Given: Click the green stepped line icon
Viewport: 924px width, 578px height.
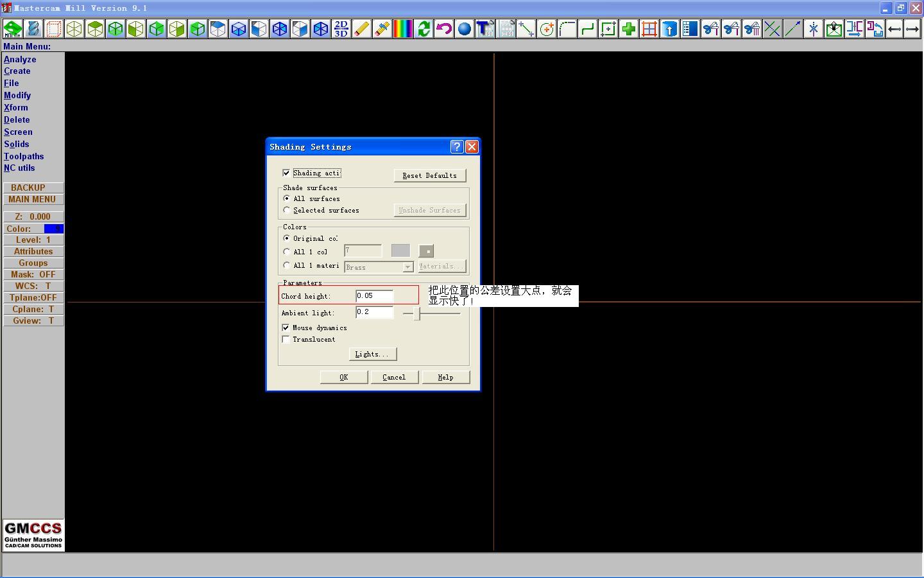Looking at the screenshot, I should coord(588,29).
